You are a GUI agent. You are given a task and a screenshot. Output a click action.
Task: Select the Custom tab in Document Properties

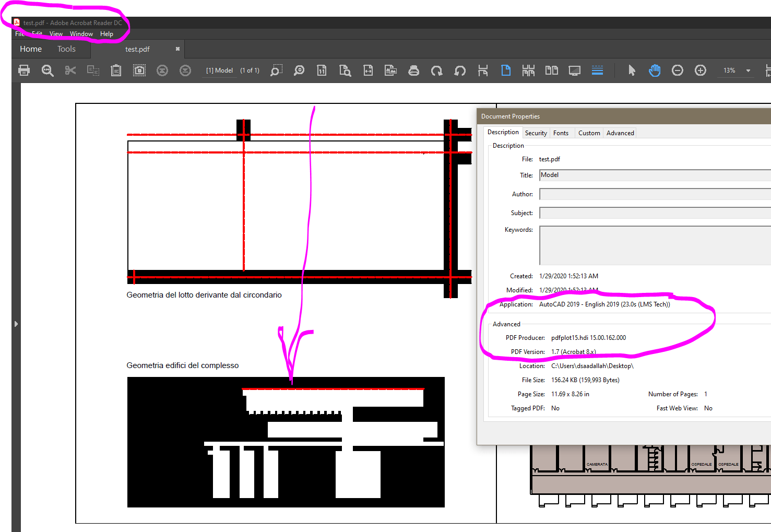(x=589, y=133)
